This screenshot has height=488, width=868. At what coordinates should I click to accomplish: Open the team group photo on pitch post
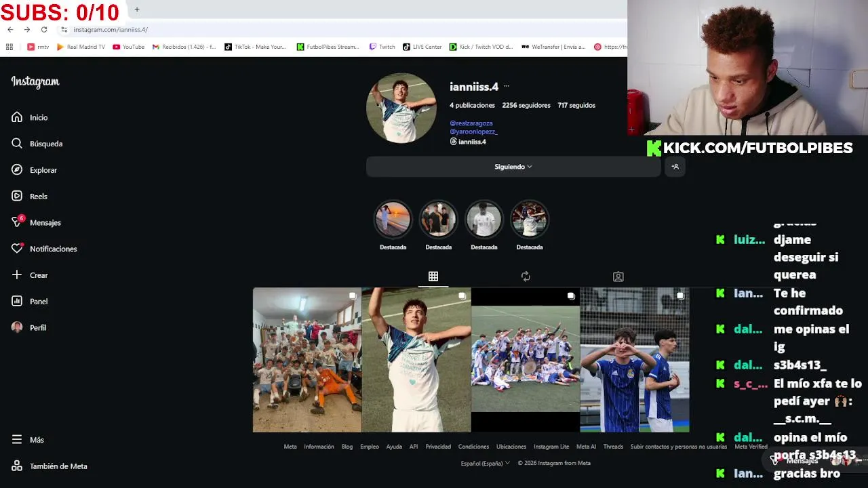click(x=526, y=360)
